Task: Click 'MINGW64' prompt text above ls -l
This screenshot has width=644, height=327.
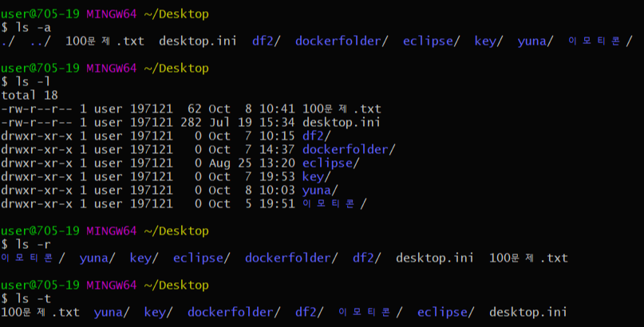Action: pyautogui.click(x=111, y=68)
